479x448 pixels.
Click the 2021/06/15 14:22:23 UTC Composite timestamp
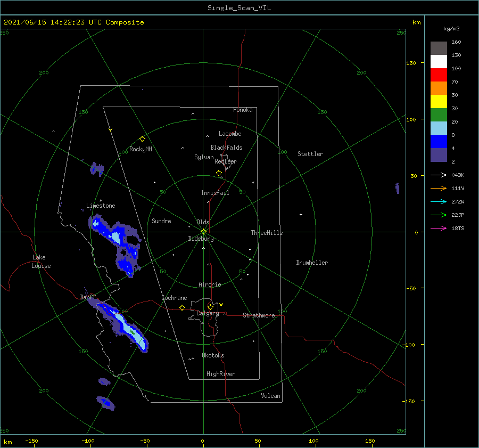73,22
